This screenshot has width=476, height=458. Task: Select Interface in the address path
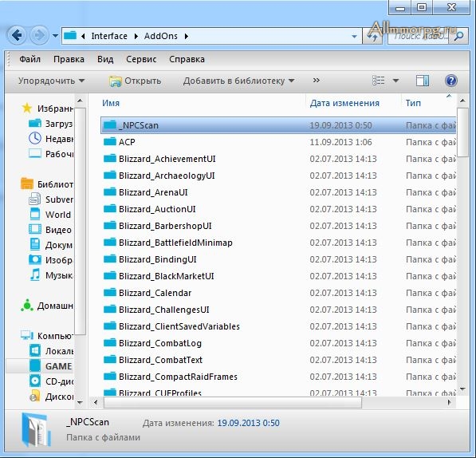click(x=109, y=36)
